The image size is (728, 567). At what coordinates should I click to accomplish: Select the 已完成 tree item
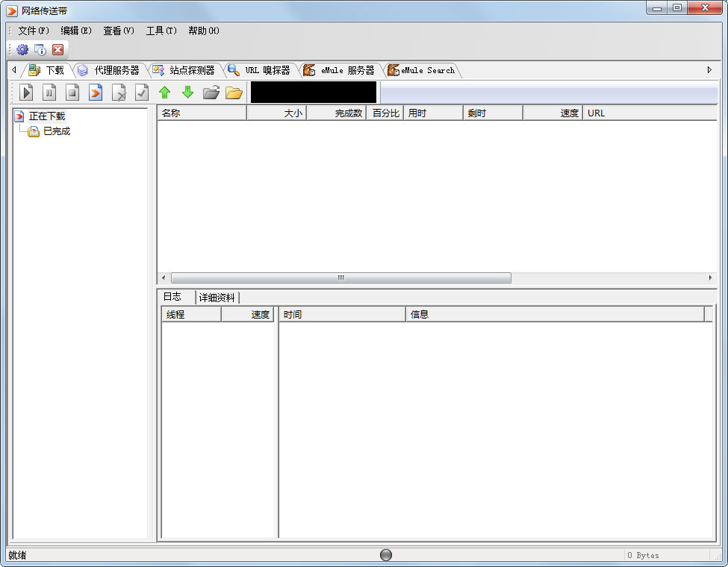click(x=56, y=131)
